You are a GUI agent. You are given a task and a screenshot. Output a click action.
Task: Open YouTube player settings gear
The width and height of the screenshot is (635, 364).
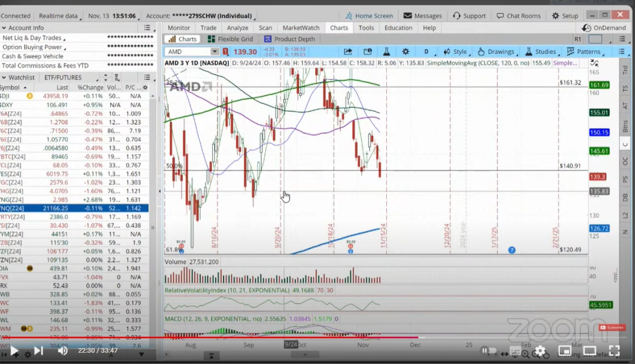pyautogui.click(x=540, y=350)
